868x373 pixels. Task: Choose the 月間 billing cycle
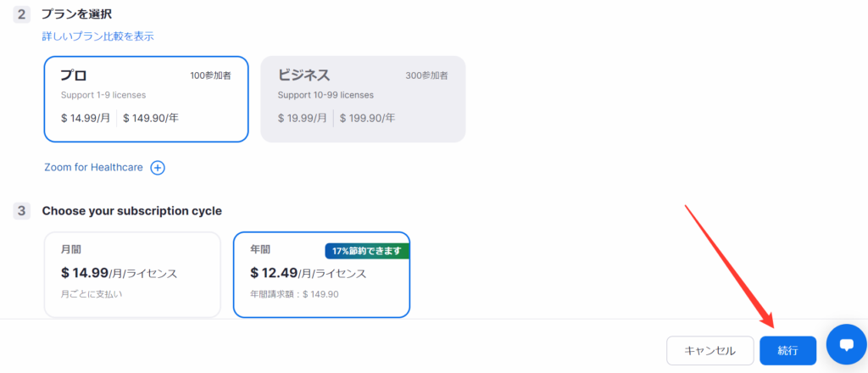coord(132,275)
